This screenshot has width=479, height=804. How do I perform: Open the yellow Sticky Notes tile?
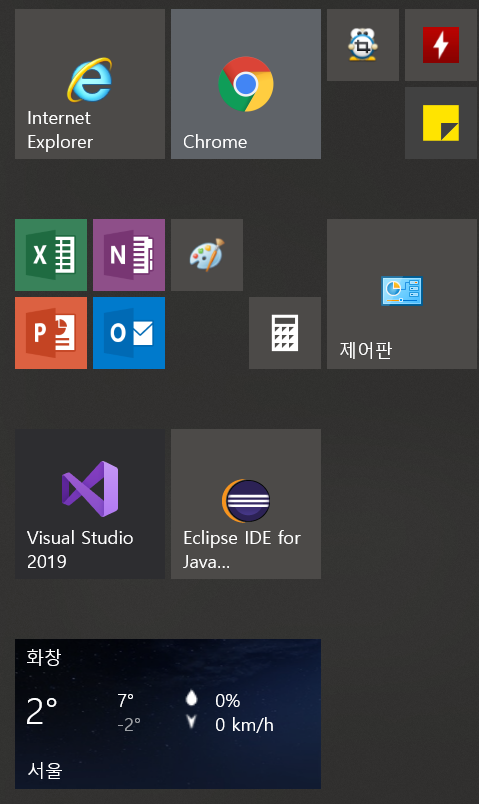[x=441, y=123]
